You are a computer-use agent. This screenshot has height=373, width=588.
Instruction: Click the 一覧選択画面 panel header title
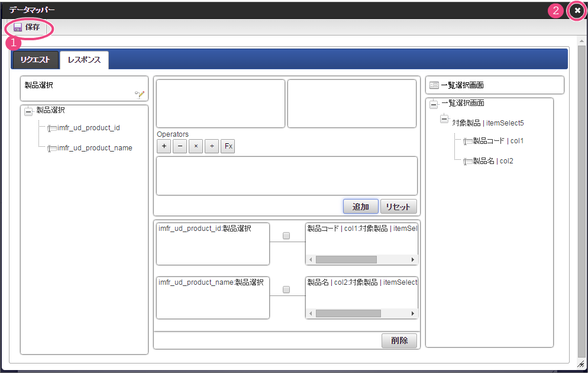463,85
